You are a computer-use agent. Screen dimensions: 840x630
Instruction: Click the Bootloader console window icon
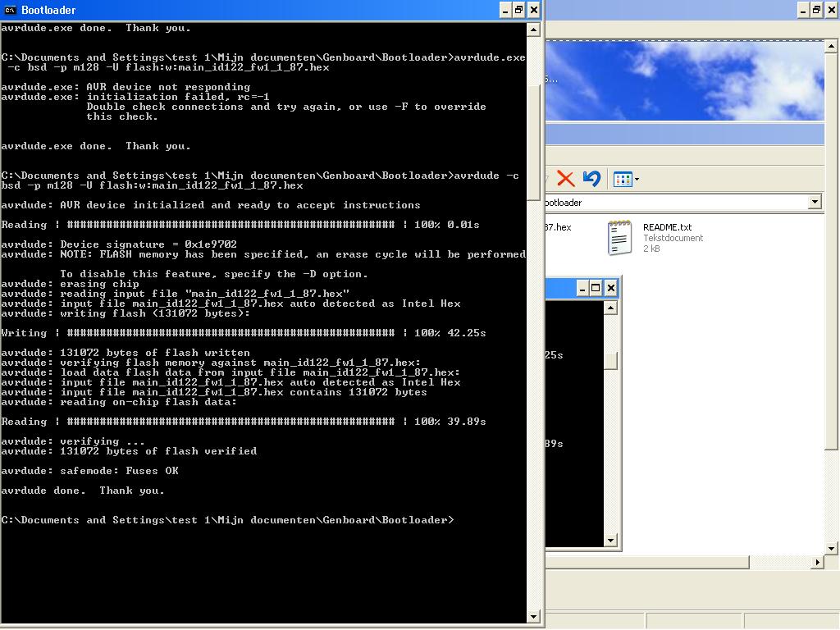(10, 10)
